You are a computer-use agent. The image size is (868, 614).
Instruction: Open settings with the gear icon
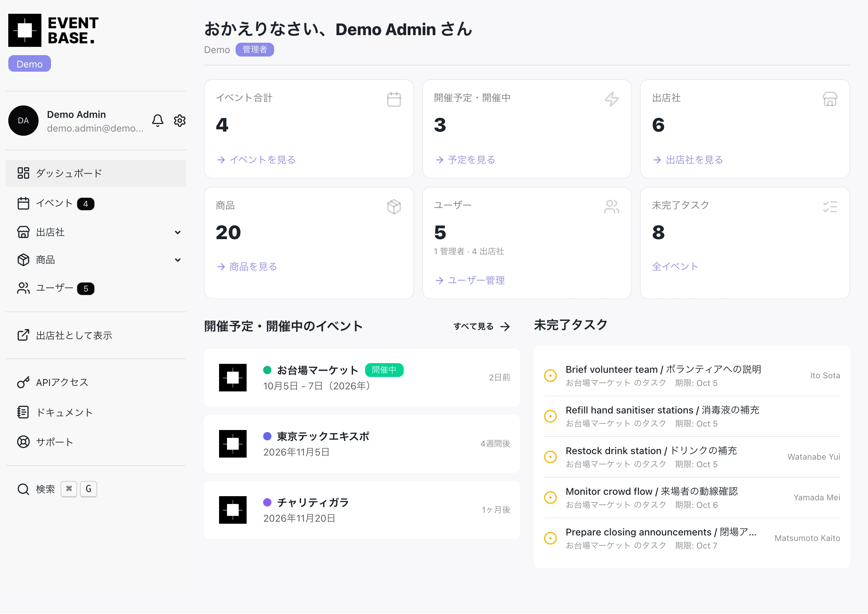click(x=179, y=121)
